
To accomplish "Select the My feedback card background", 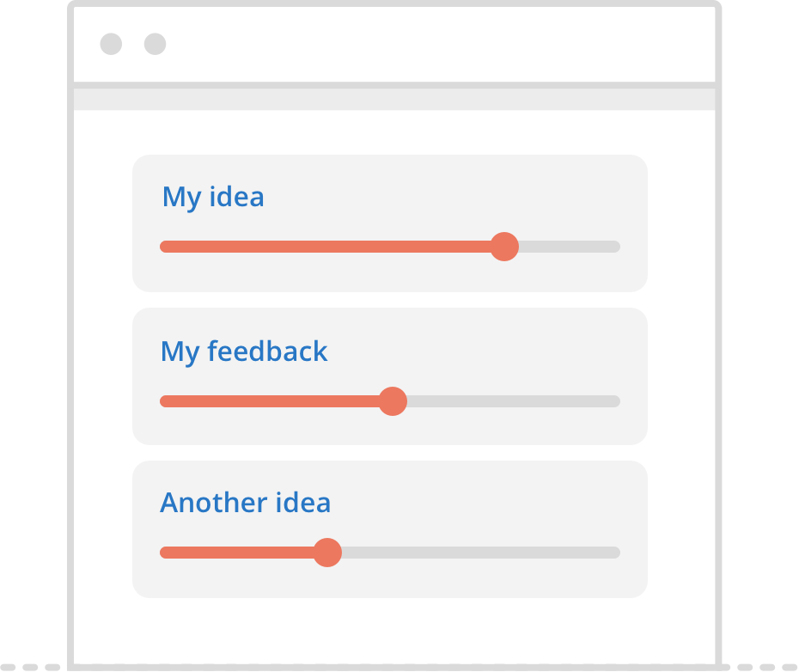I will pyautogui.click(x=390, y=376).
